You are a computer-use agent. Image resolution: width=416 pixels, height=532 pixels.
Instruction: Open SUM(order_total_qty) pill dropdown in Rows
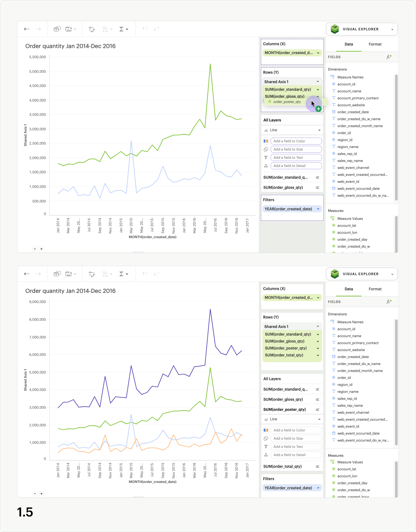coord(318,355)
